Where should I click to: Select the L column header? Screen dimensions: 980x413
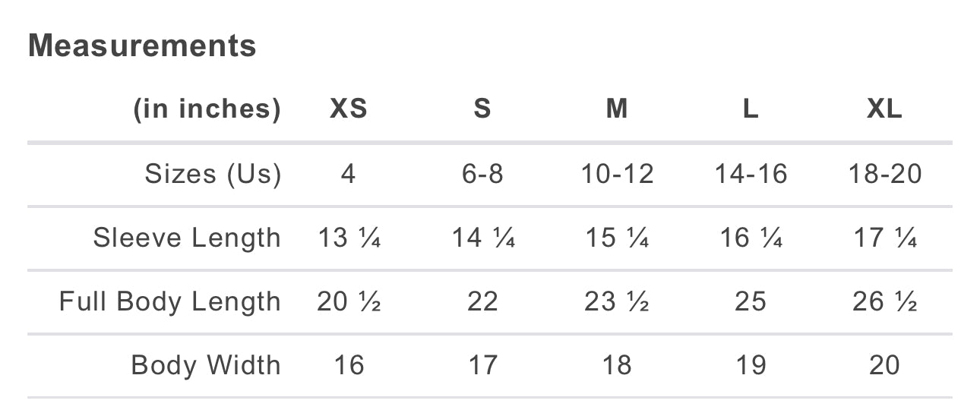click(751, 109)
